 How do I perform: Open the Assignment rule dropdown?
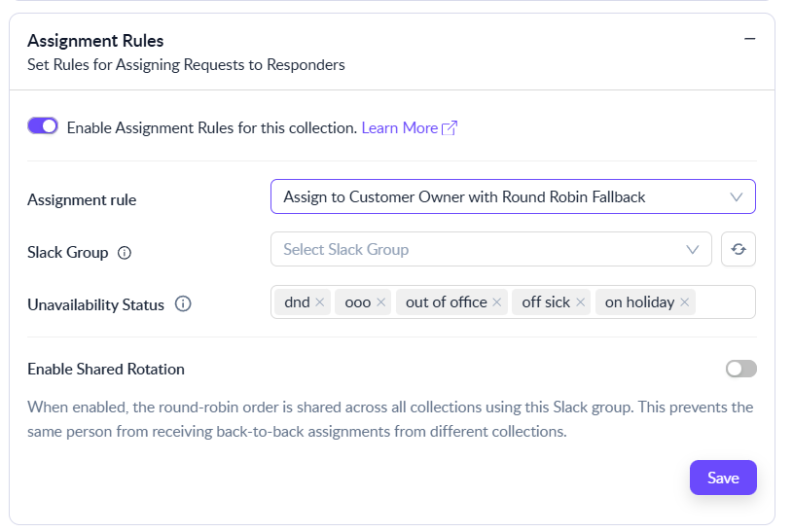[512, 196]
